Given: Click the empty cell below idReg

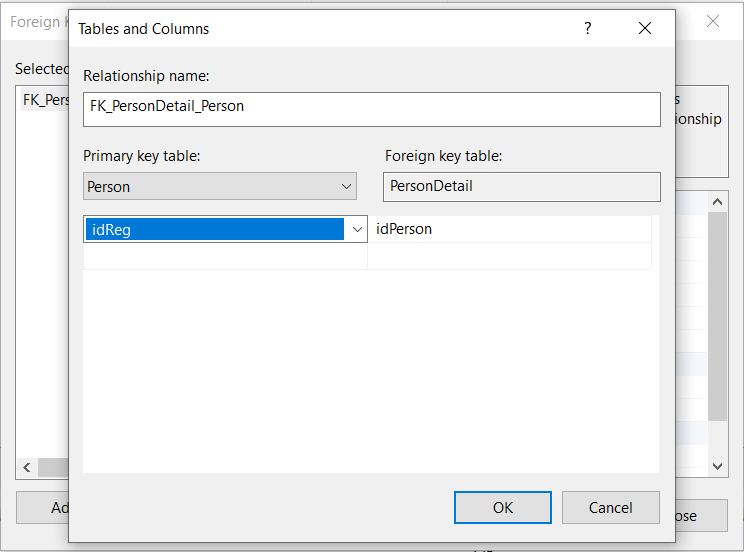Looking at the screenshot, I should point(225,256).
